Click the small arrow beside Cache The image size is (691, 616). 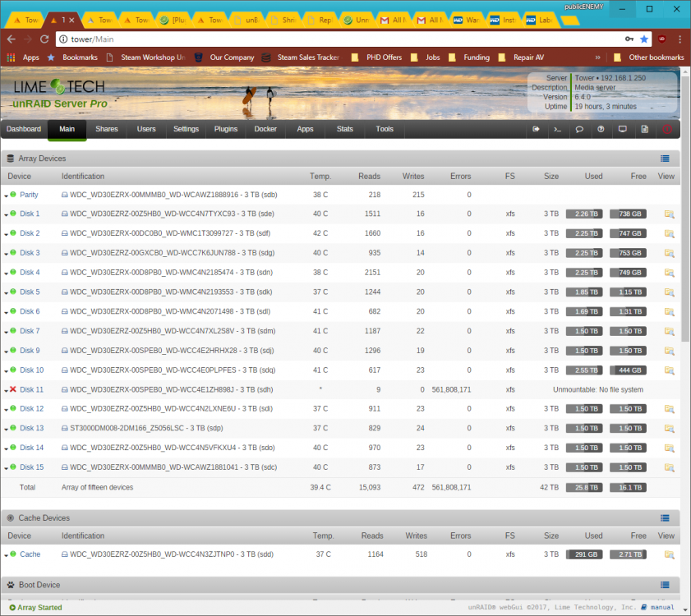click(7, 556)
